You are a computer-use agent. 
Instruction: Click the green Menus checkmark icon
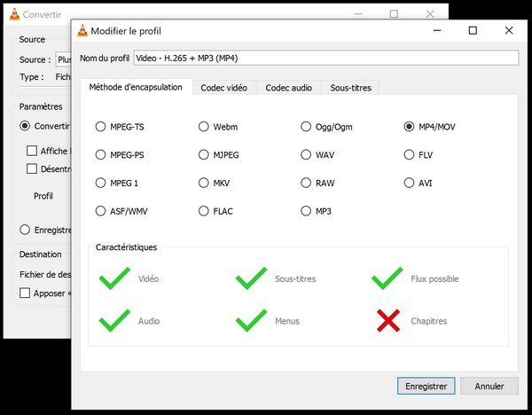[251, 320]
